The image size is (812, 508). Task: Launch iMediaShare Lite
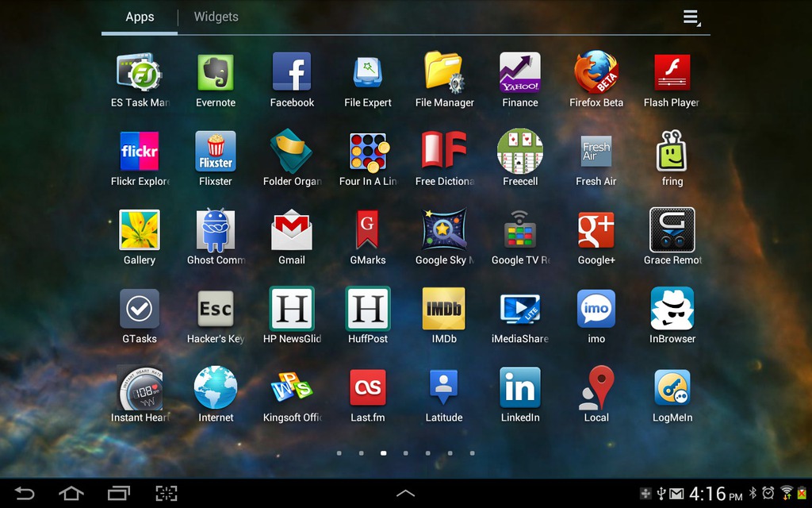pyautogui.click(x=520, y=309)
